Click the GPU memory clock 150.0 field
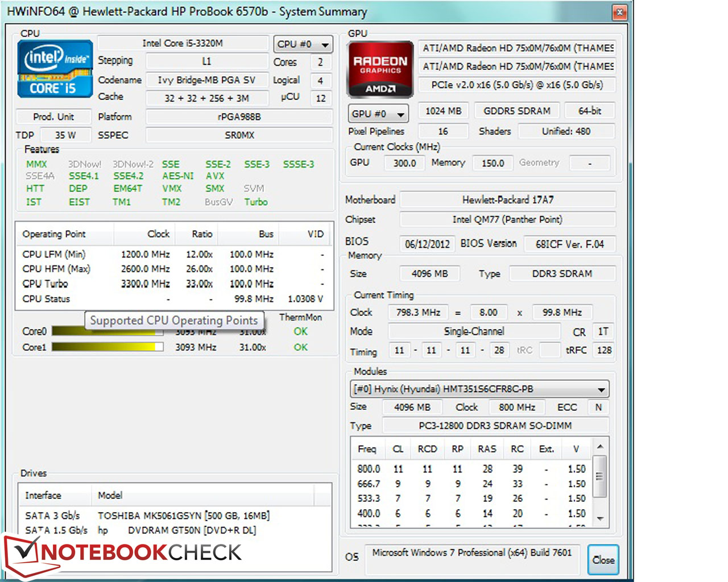 tap(493, 163)
